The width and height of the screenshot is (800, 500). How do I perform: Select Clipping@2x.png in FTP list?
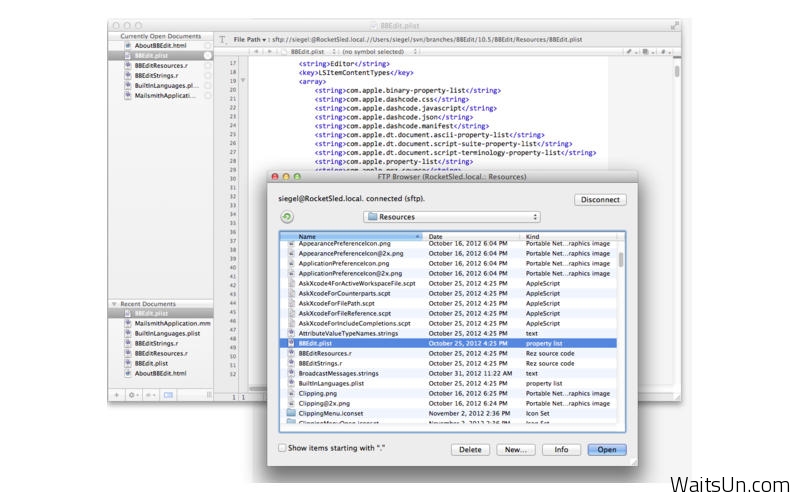[x=448, y=403]
